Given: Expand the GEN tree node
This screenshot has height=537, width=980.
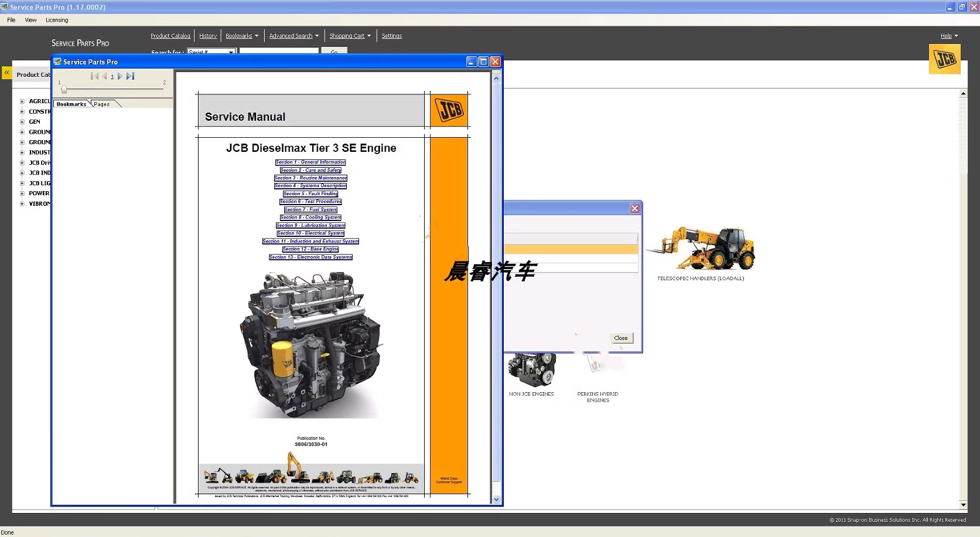Looking at the screenshot, I should pyautogui.click(x=22, y=122).
